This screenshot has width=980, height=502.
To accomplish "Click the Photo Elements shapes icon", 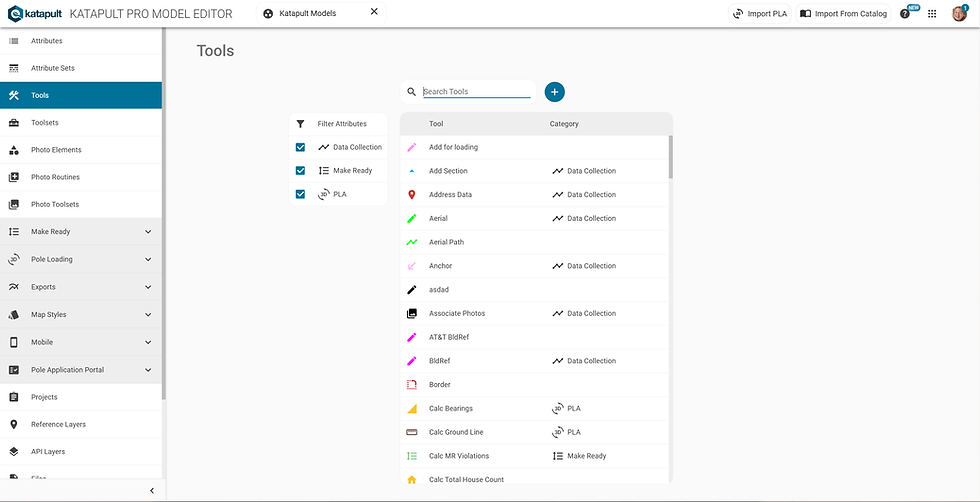I will click(14, 150).
